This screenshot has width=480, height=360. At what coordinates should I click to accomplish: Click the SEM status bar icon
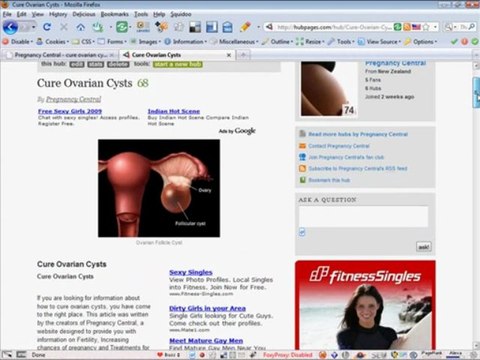379,355
